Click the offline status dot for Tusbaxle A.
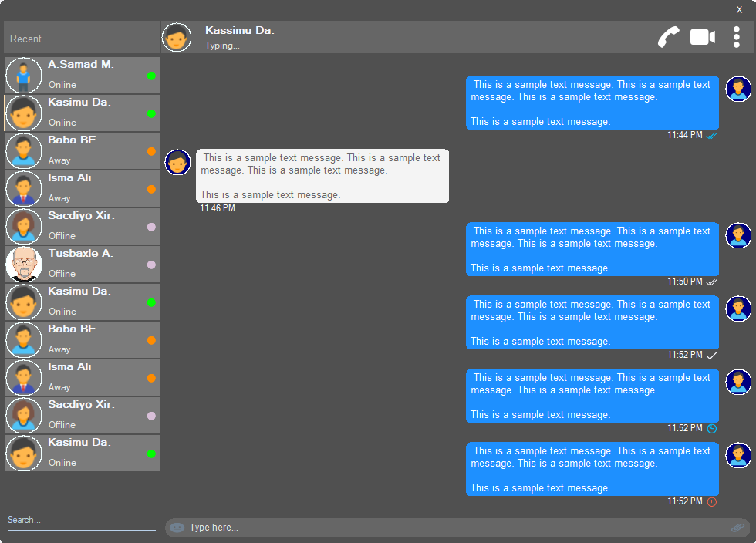This screenshot has height=543, width=756. (x=151, y=265)
